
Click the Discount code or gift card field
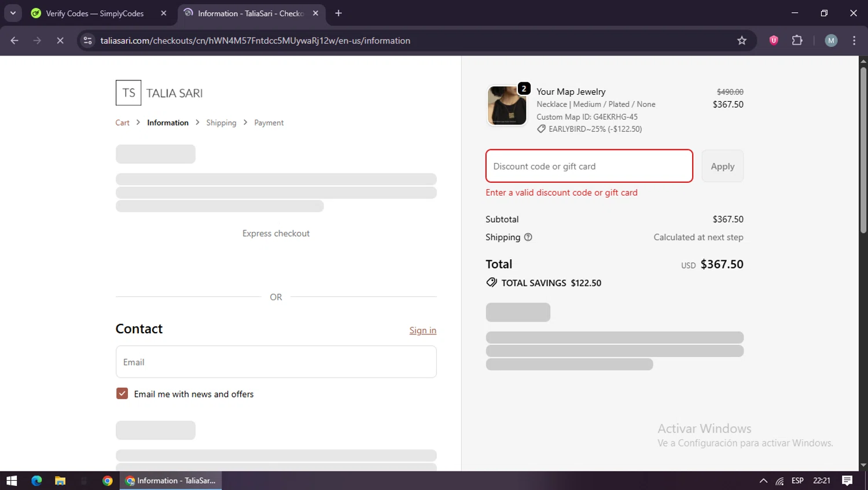pos(589,166)
